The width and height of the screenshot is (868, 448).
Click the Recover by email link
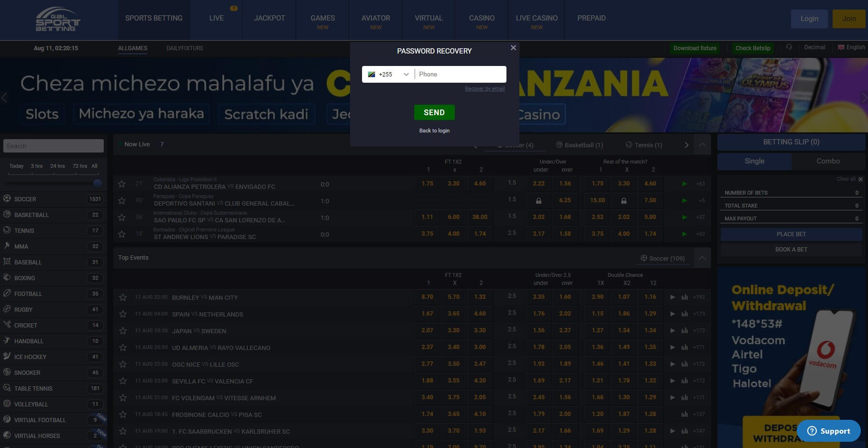(x=484, y=88)
